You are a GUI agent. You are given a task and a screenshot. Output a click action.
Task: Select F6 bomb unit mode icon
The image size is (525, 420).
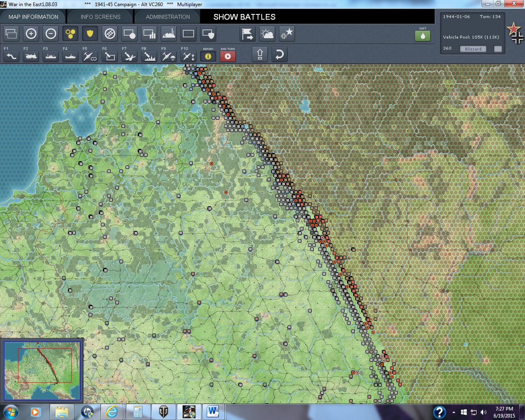[x=110, y=56]
